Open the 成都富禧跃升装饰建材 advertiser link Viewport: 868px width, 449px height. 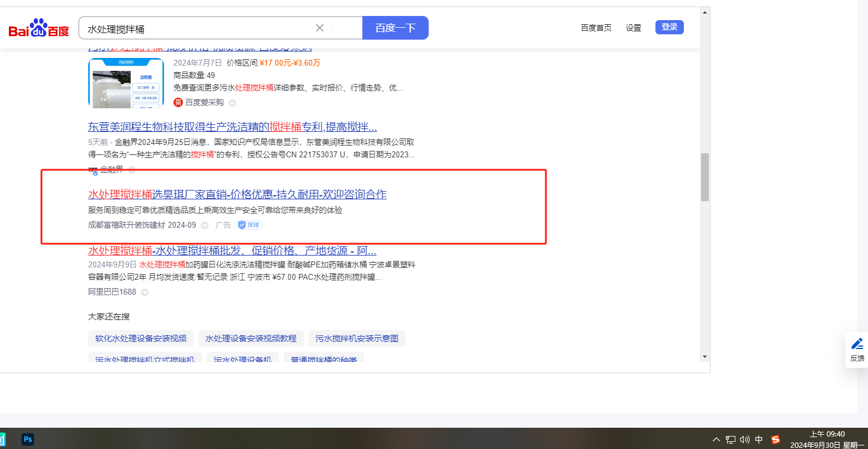click(142, 225)
